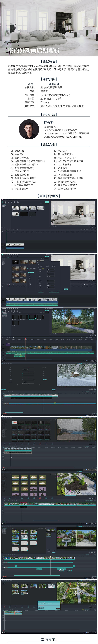Select outline item 01、课程介绍
Viewport: 98px width, 644px height.
(x=17, y=151)
